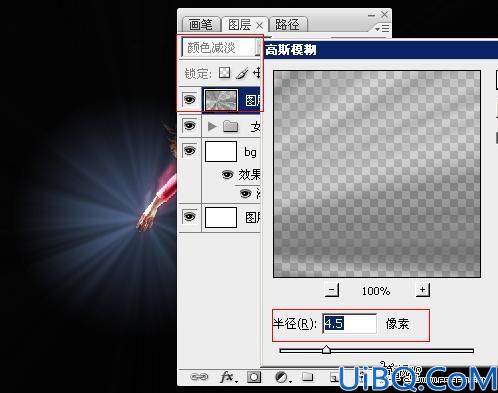498x393 pixels.
Task: Click the add layer mask icon
Action: point(254,377)
